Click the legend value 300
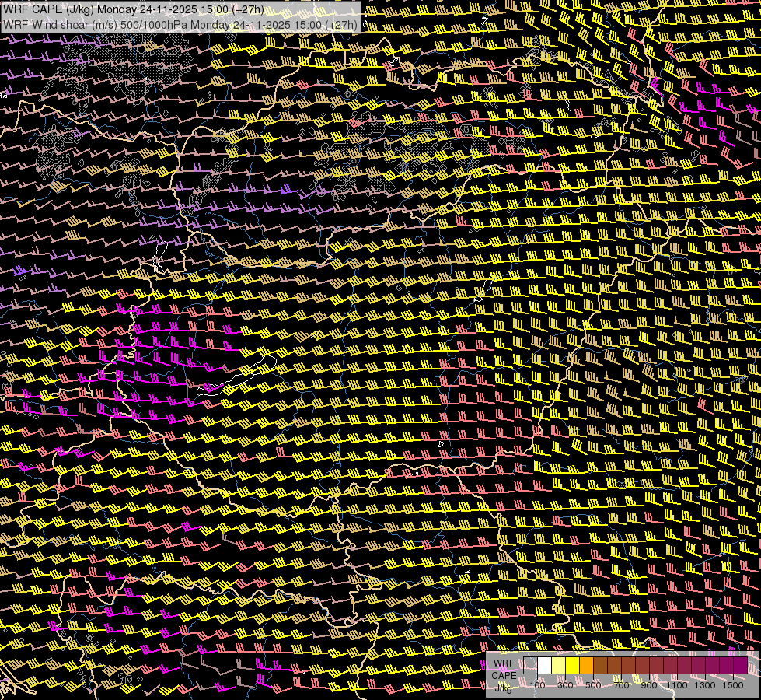 (x=565, y=685)
